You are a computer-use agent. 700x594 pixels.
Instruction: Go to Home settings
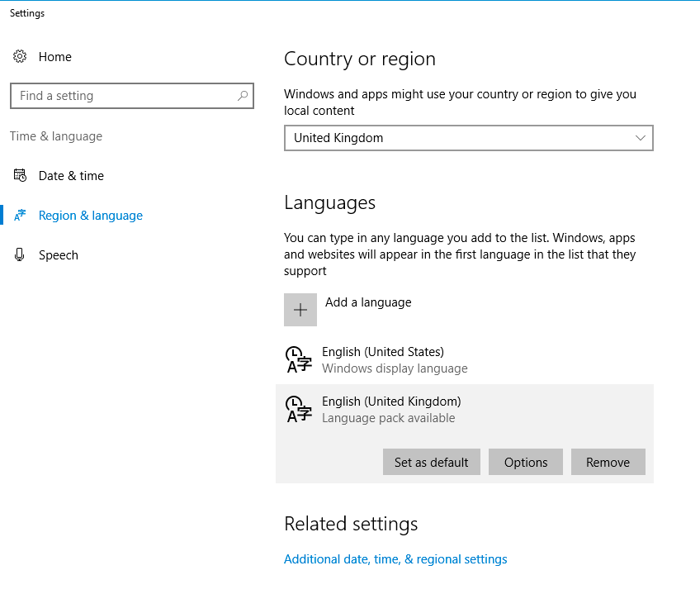pos(55,57)
